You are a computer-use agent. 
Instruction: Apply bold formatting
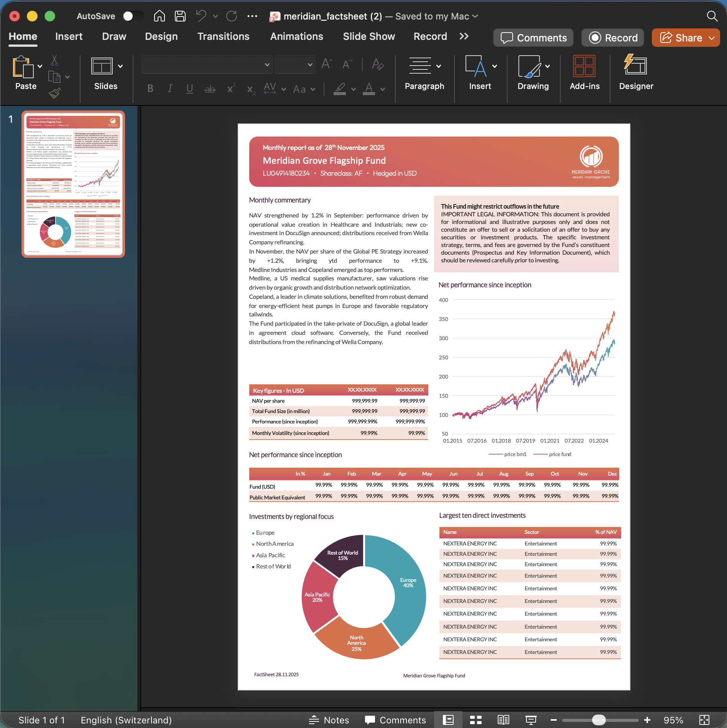coord(150,89)
